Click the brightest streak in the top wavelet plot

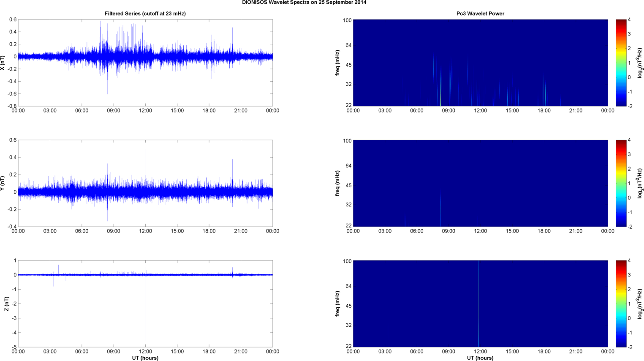(440, 89)
